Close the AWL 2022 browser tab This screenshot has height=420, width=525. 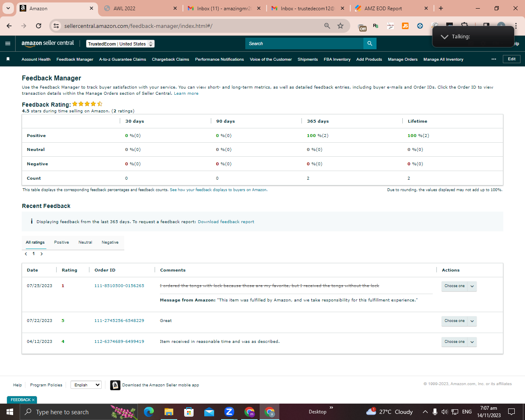pyautogui.click(x=175, y=8)
